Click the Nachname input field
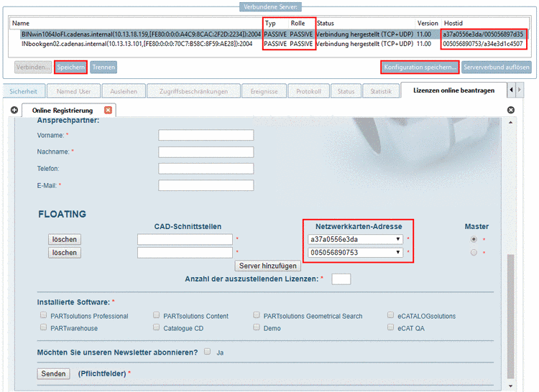539x392 pixels. click(206, 151)
